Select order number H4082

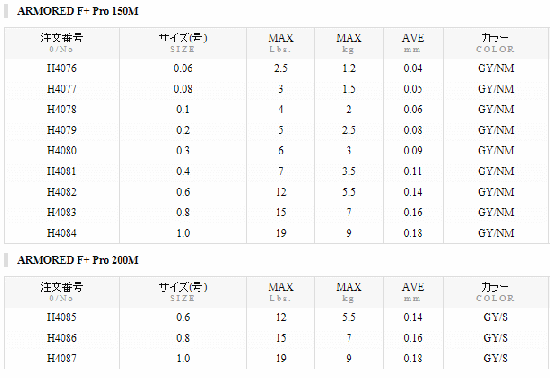tap(62, 192)
